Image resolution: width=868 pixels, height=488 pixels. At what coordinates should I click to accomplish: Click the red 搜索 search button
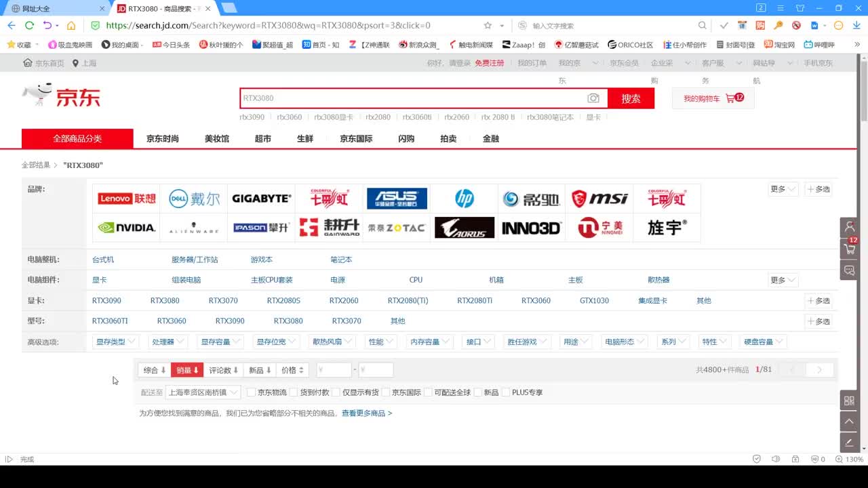click(631, 98)
